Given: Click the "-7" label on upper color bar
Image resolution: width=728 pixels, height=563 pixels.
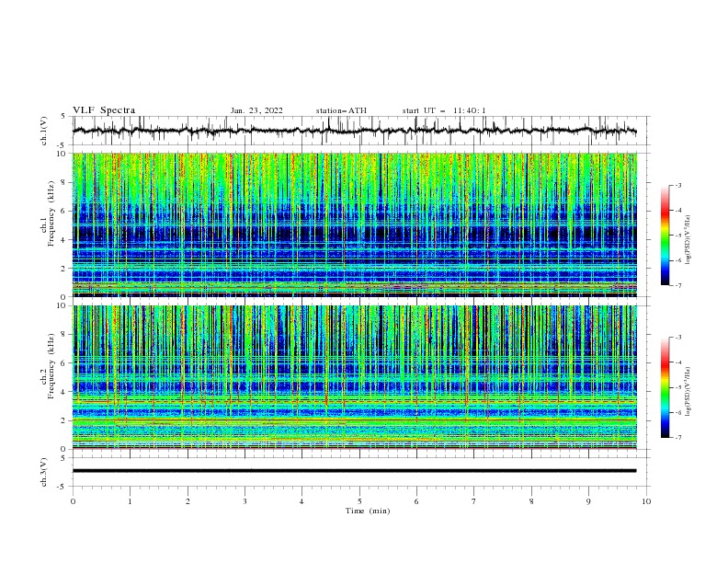Looking at the screenshot, I should [x=677, y=285].
